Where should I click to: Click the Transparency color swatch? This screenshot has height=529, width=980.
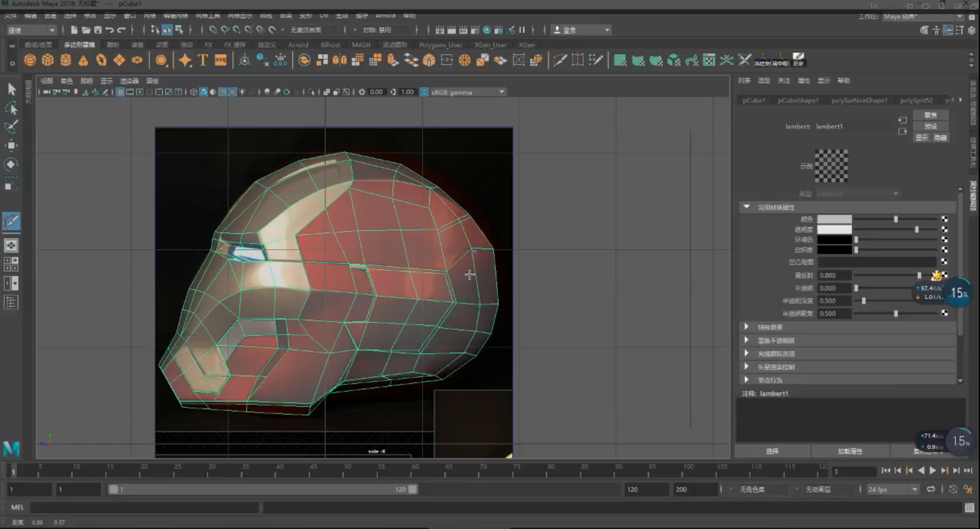point(834,230)
